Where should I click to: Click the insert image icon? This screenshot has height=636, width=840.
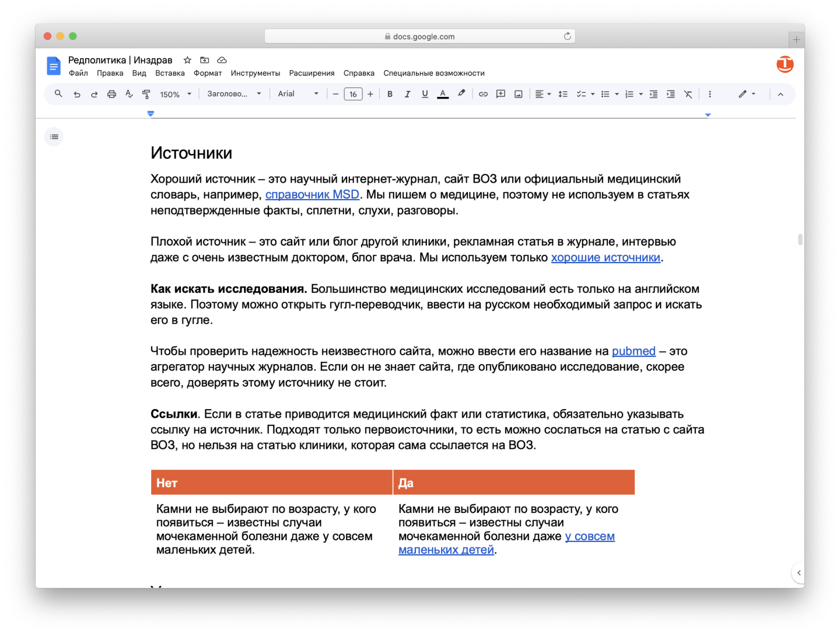[518, 94]
